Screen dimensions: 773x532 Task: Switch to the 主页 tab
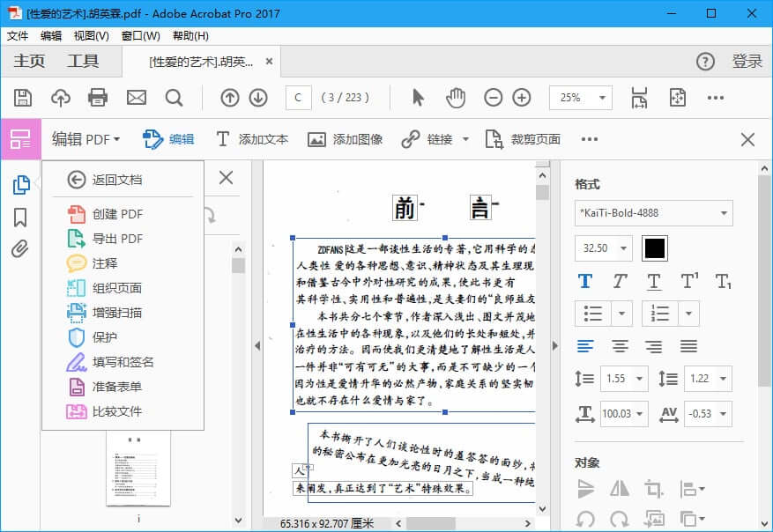point(27,61)
